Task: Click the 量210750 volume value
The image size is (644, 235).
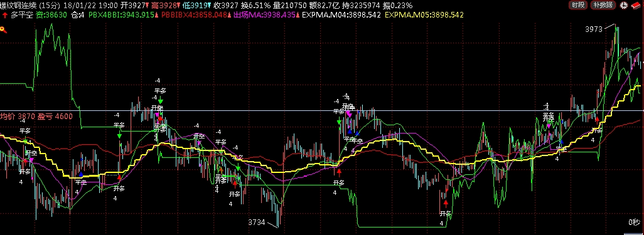Action: tap(290, 6)
